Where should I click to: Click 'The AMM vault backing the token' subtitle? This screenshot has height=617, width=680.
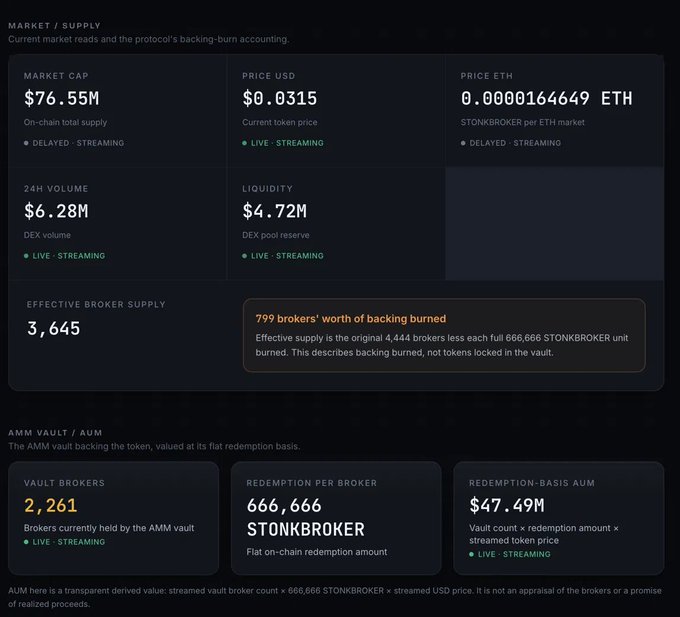pyautogui.click(x=154, y=446)
